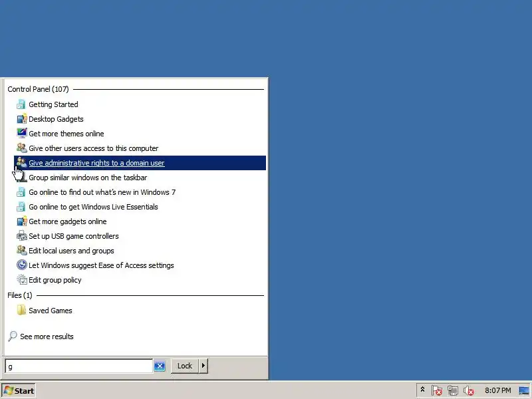
Task: Open the shutdown options arrow beside Lock
Action: click(x=203, y=366)
